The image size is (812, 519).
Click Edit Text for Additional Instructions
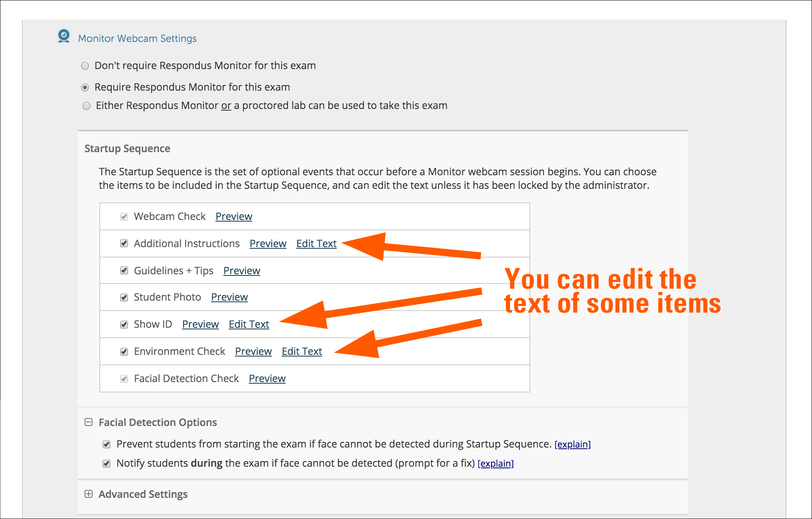coord(316,244)
